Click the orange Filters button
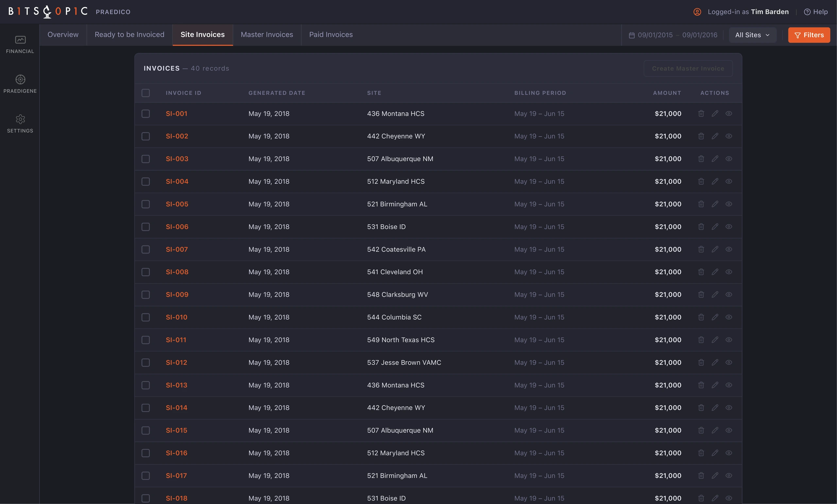837x504 pixels. click(809, 35)
